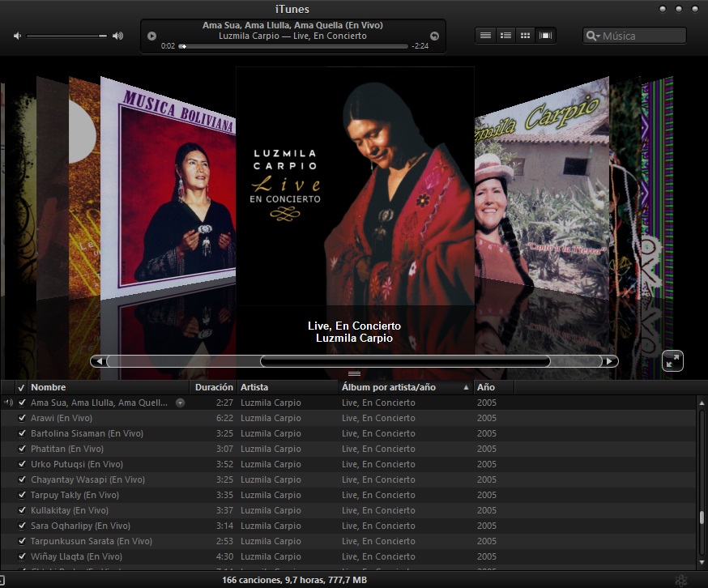Click the Live En Concierto center cover
The width and height of the screenshot is (708, 588).
coord(355,186)
